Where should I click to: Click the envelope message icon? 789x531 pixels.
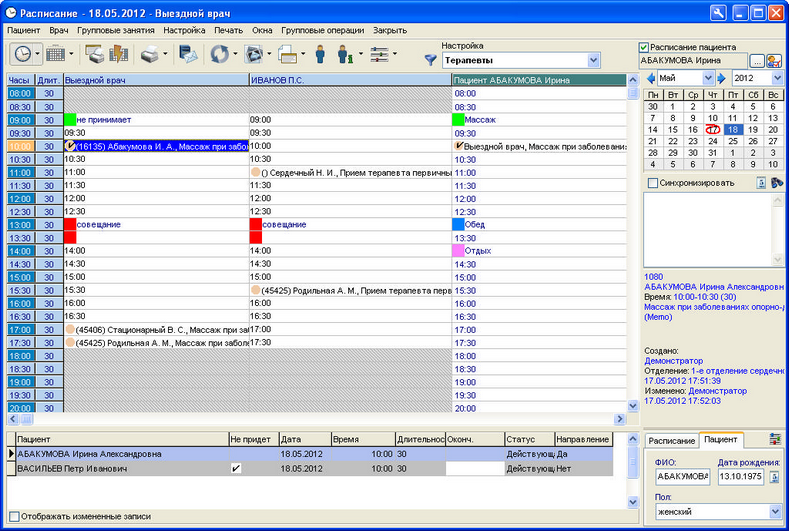188,54
